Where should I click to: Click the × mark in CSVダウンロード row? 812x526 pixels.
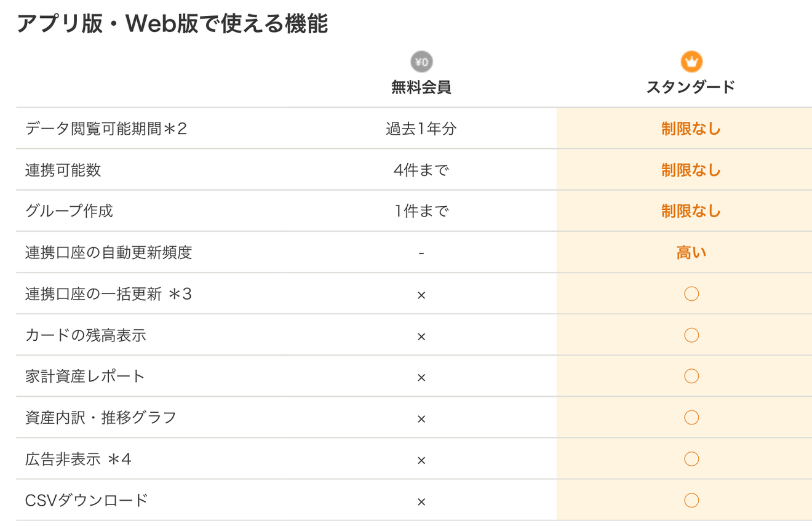tap(421, 501)
